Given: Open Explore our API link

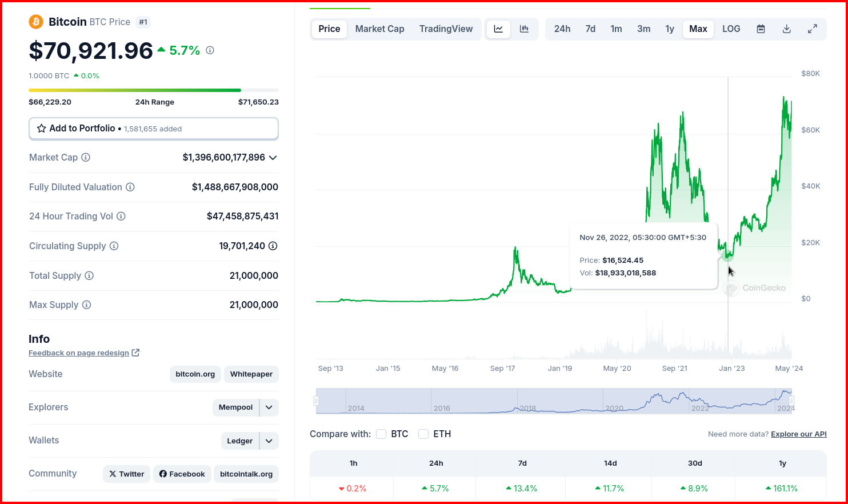Looking at the screenshot, I should coord(799,434).
